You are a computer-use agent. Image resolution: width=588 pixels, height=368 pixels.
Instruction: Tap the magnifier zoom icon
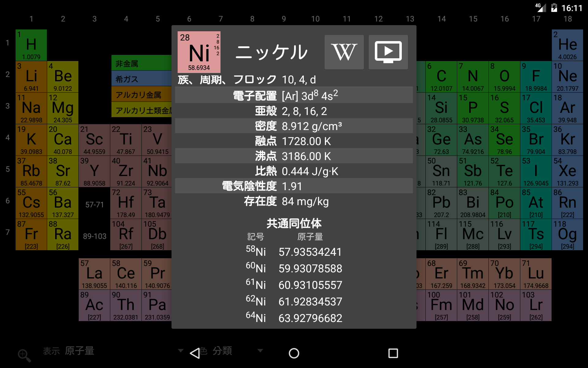click(x=24, y=355)
